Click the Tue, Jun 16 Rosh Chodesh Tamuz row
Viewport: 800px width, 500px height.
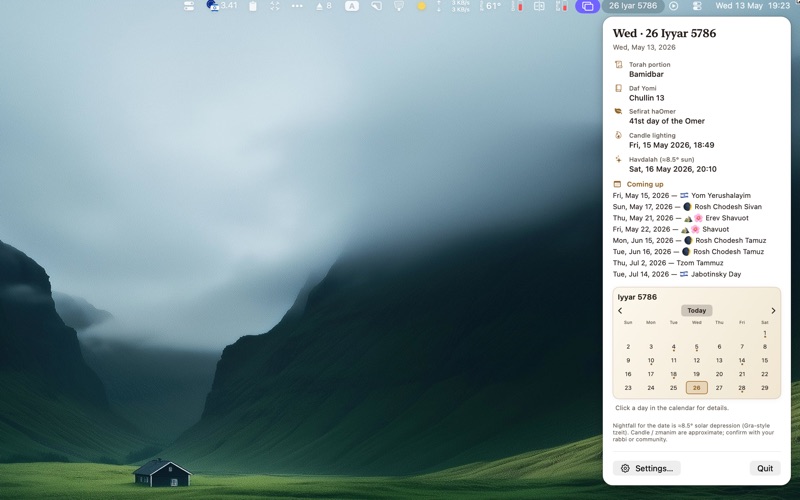(688, 252)
